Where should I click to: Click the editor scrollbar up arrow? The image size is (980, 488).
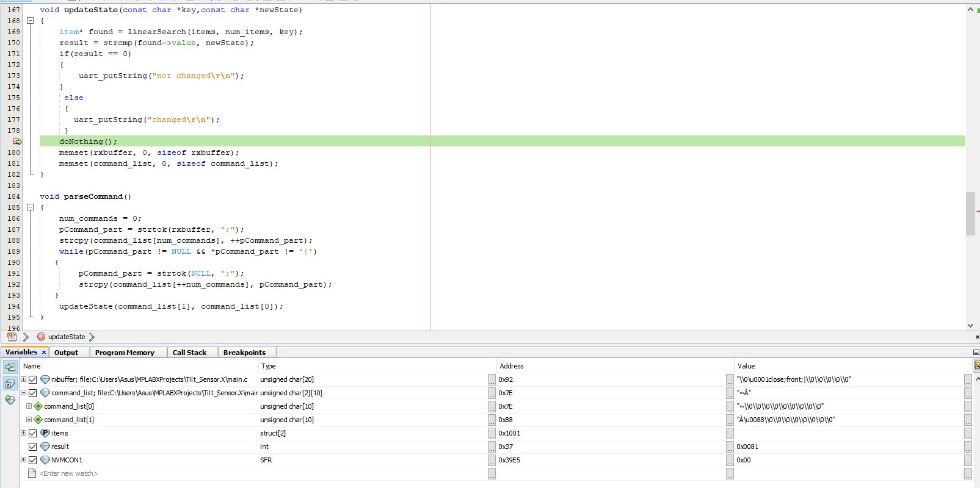point(970,9)
